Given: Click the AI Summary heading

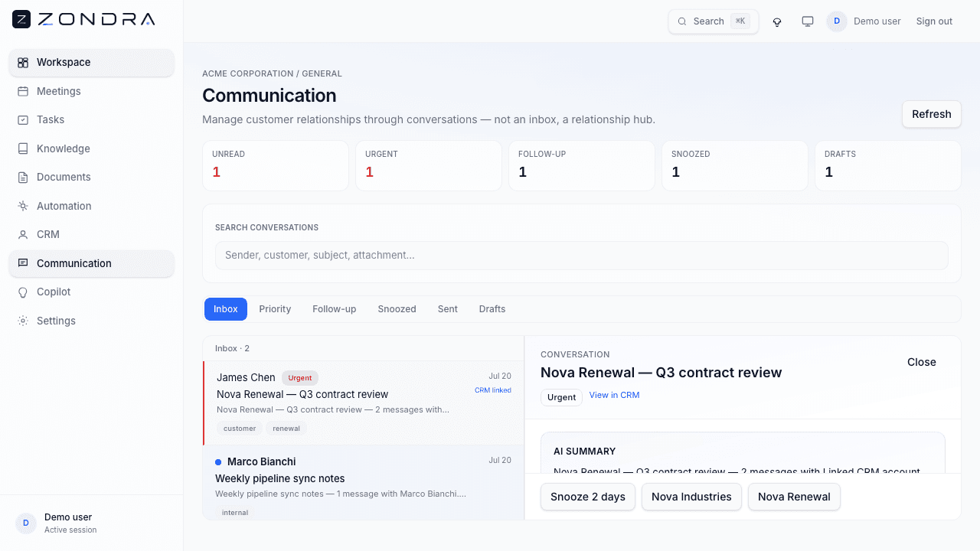Looking at the screenshot, I should tap(585, 452).
